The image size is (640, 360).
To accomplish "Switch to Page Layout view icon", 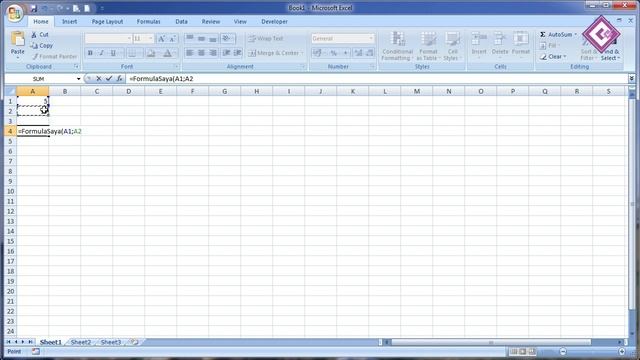I will tap(523, 351).
